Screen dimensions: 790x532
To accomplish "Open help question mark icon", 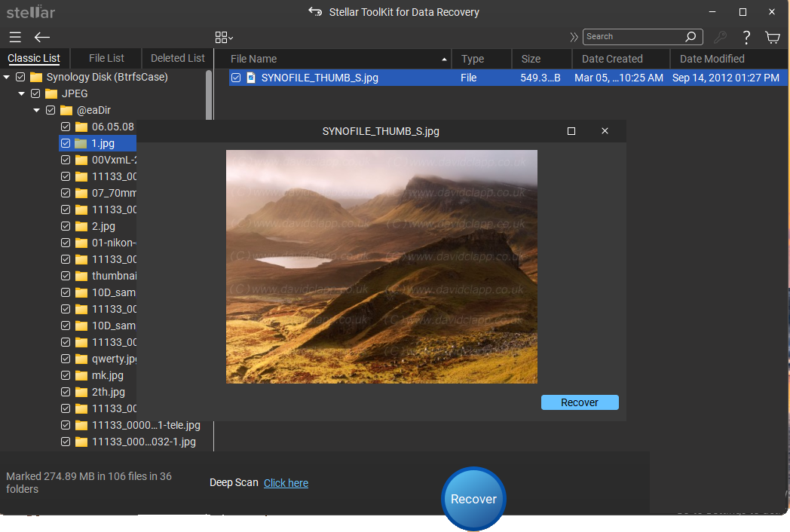I will pos(746,37).
